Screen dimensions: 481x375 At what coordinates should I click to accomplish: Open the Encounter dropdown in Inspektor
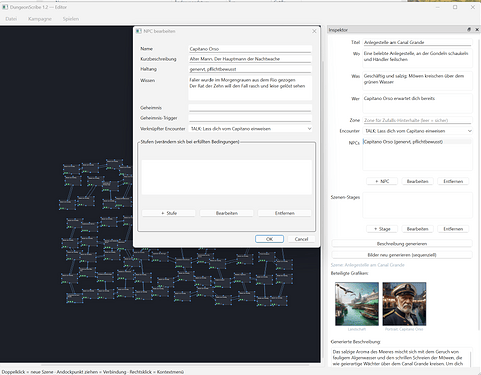pyautogui.click(x=417, y=131)
